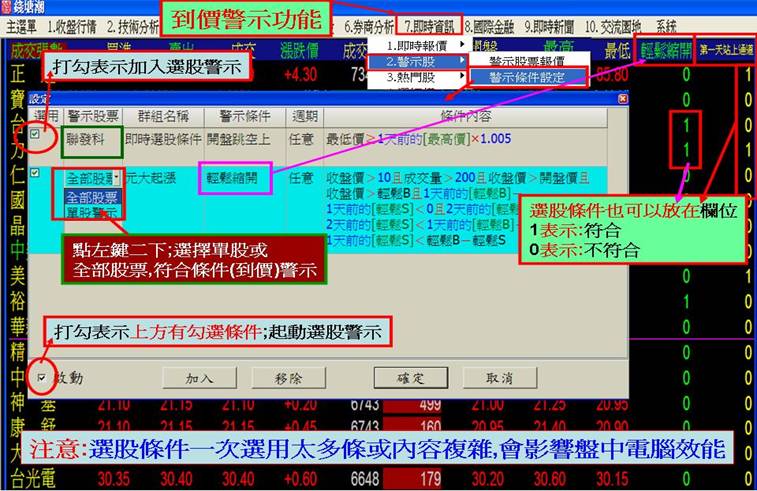Cancel dialog using 取消 button

coord(500,378)
